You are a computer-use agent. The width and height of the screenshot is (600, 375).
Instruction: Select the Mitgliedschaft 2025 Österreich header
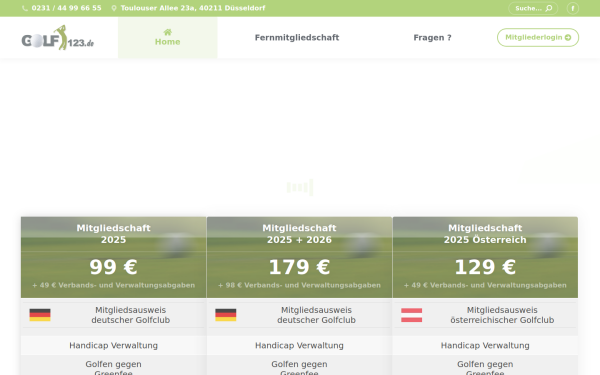pos(485,234)
